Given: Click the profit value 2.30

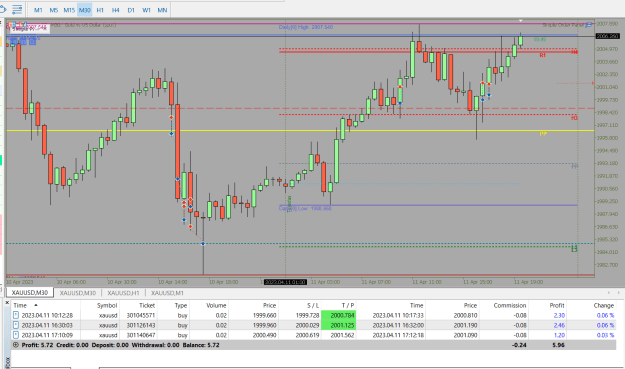Looking at the screenshot, I should click(559, 315).
